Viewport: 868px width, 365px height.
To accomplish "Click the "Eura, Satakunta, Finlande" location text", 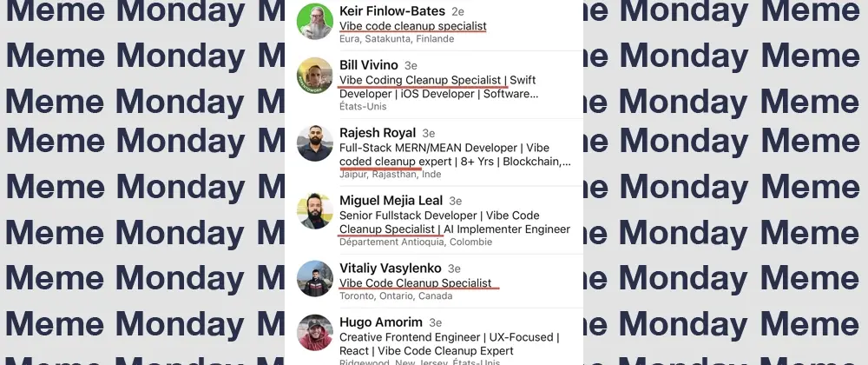I will click(x=397, y=38).
